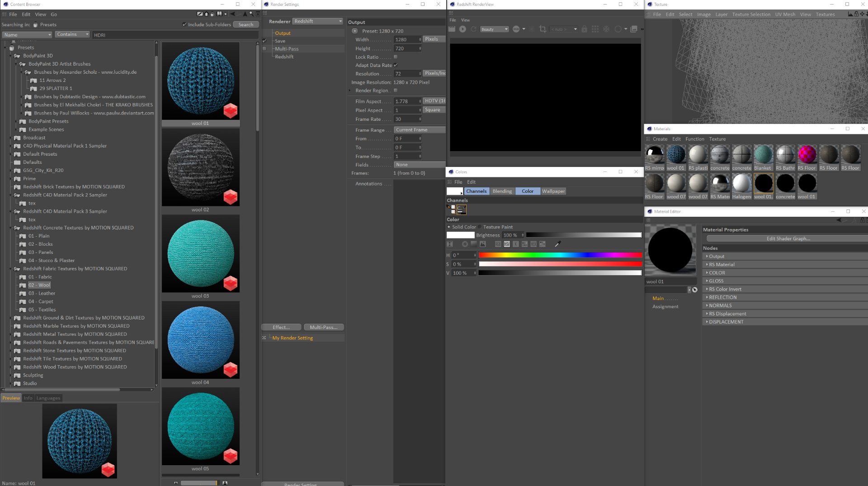Image resolution: width=868 pixels, height=486 pixels.
Task: Start IPR with the play button in RenderView
Action: (x=462, y=29)
